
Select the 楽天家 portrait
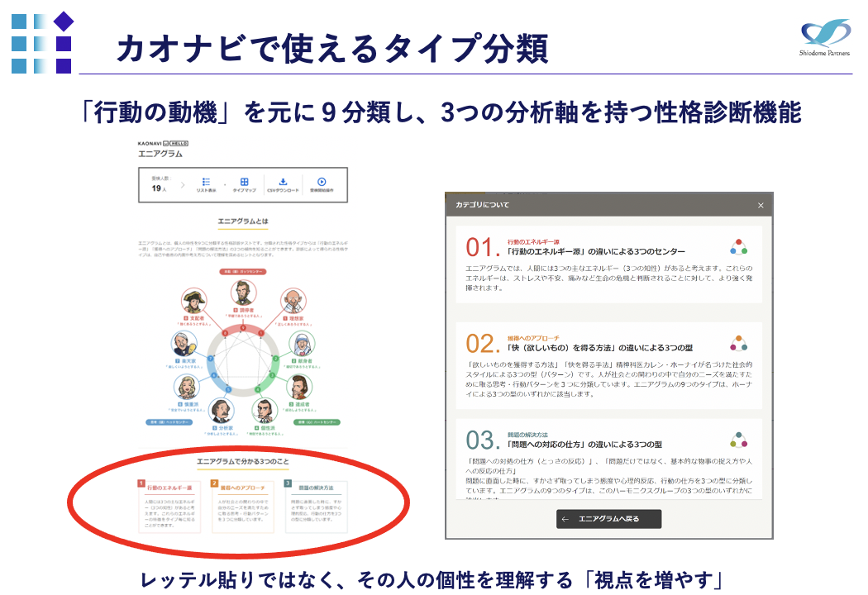(185, 343)
